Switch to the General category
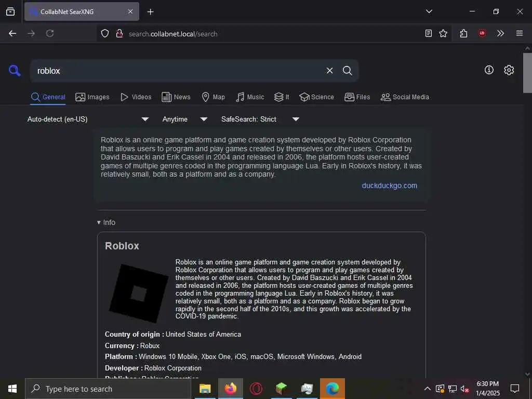Image resolution: width=532 pixels, height=399 pixels. click(48, 97)
